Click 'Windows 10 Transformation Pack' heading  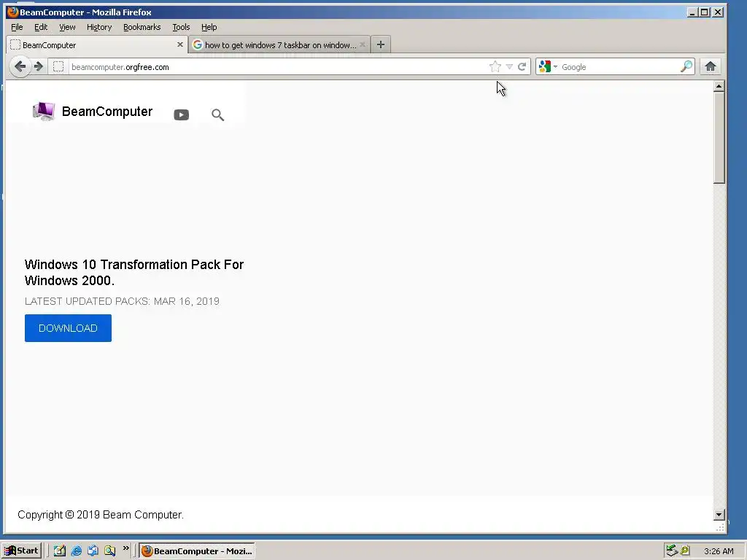point(134,273)
